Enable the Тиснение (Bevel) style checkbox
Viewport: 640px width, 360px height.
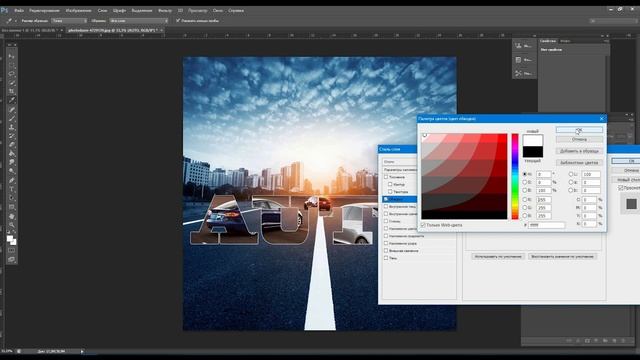click(386, 177)
